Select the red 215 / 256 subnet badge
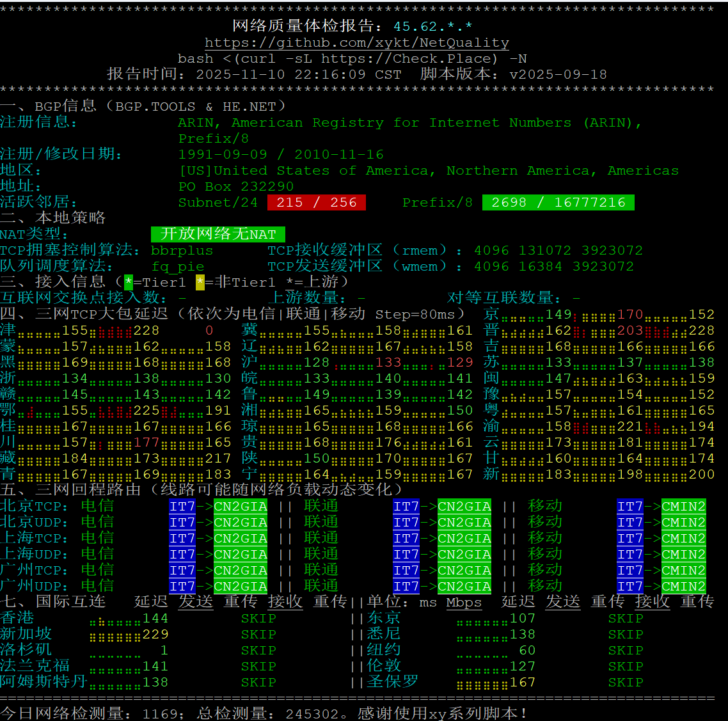728x721 pixels. [317, 203]
